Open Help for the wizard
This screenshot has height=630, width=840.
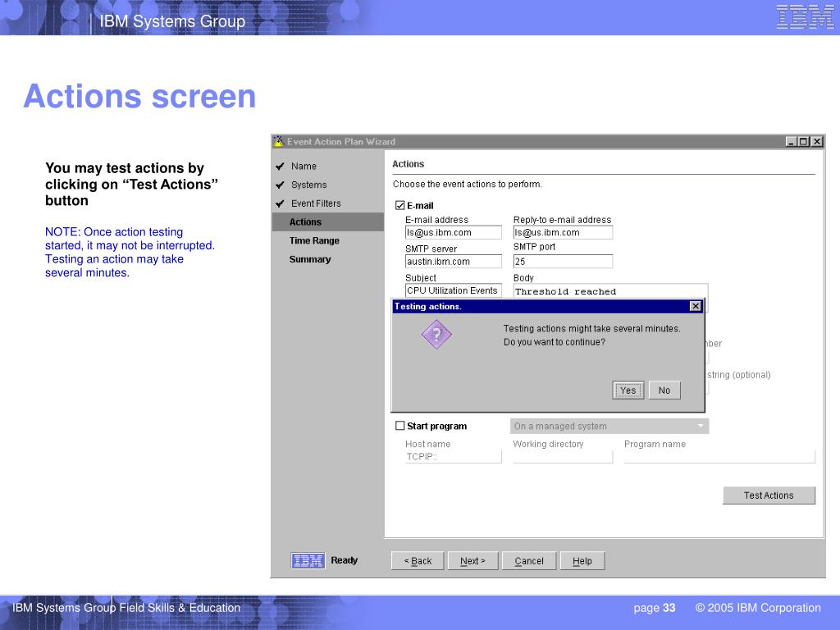coord(582,561)
